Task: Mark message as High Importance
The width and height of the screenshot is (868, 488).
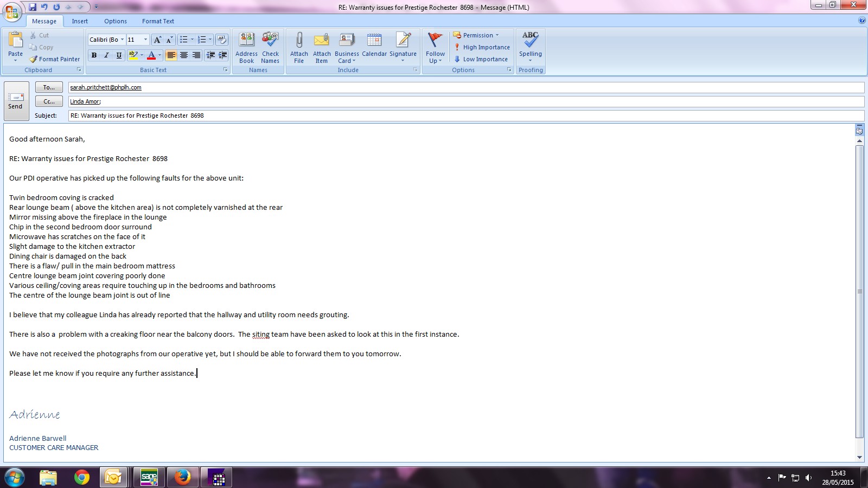Action: (x=482, y=47)
